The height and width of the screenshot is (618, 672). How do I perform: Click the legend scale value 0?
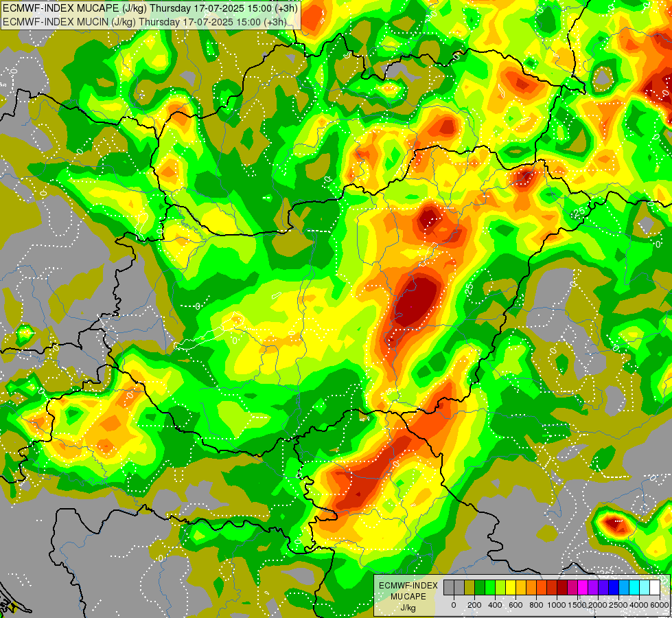pos(454,605)
